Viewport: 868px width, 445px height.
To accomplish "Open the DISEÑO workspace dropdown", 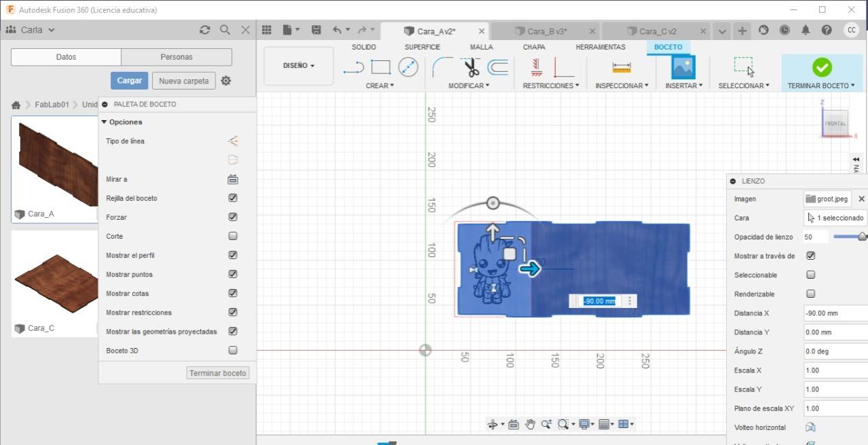I will 299,66.
